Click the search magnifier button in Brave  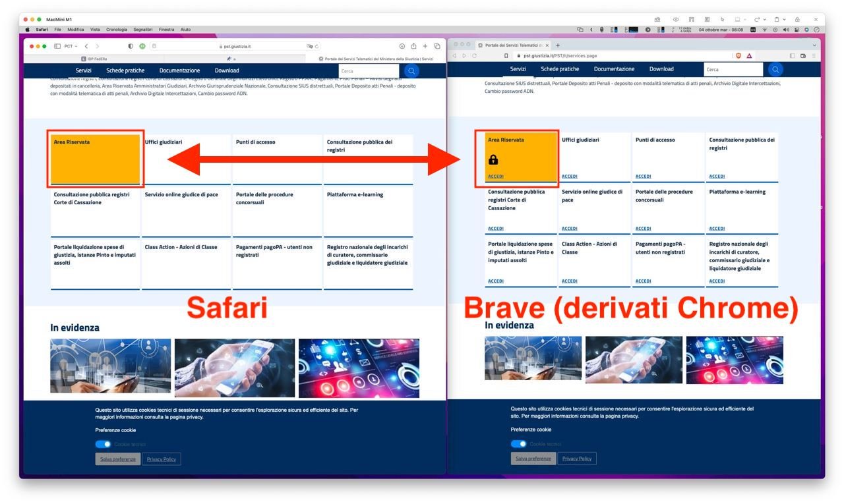(x=775, y=69)
